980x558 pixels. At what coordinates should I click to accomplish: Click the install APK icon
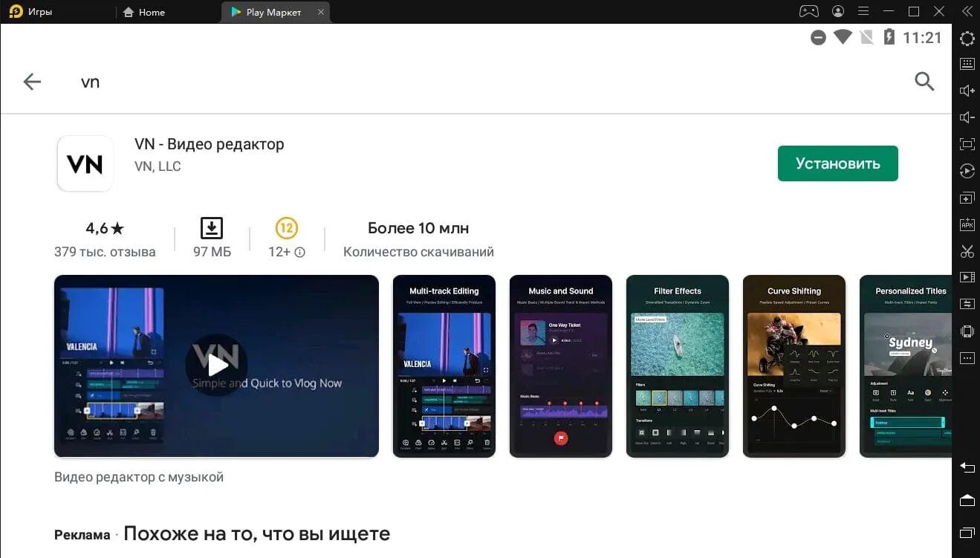tap(967, 224)
